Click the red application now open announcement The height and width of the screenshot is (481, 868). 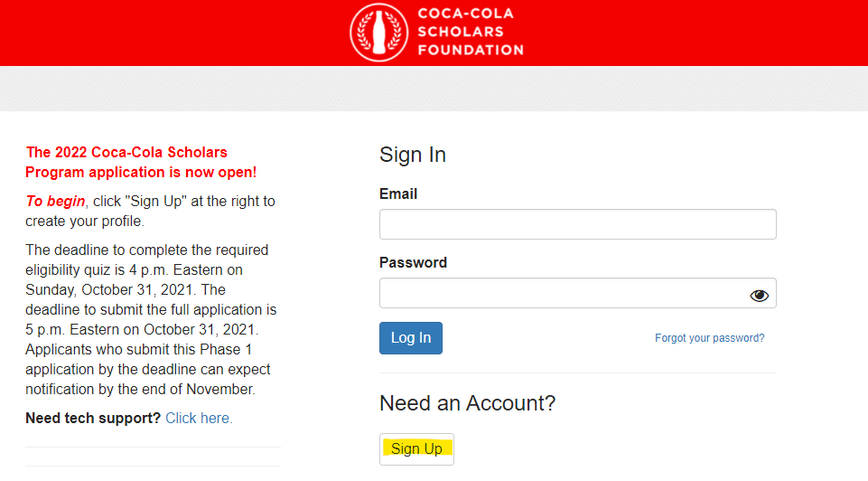pyautogui.click(x=141, y=163)
